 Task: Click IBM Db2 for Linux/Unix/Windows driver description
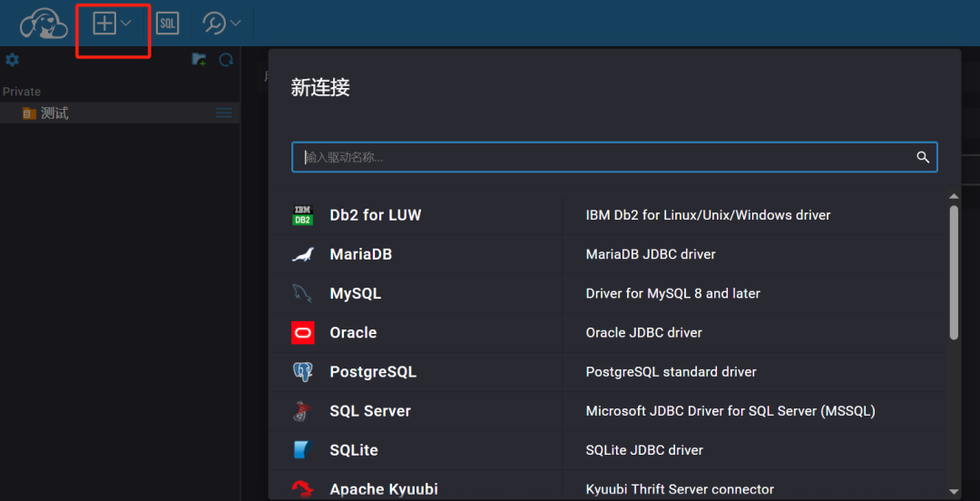click(x=708, y=215)
